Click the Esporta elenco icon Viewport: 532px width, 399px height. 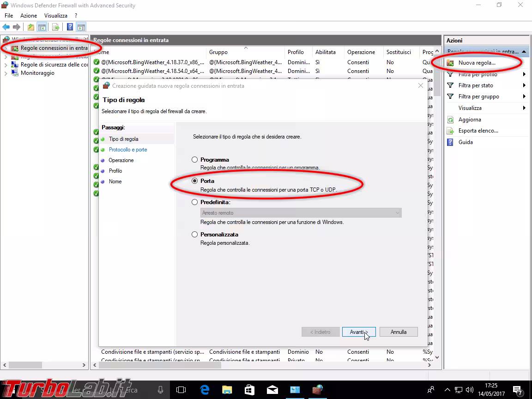(449, 131)
